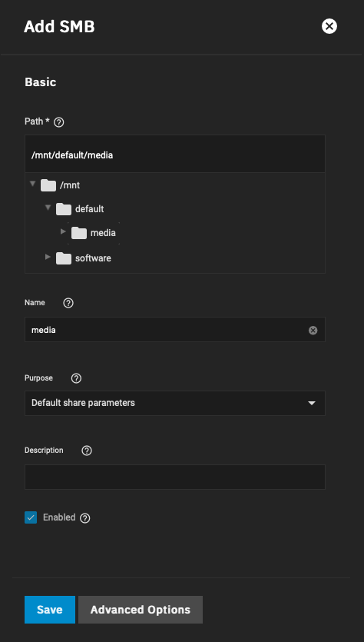This screenshot has height=642, width=364.
Task: Open help tooltip for Name field
Action: [x=68, y=303]
